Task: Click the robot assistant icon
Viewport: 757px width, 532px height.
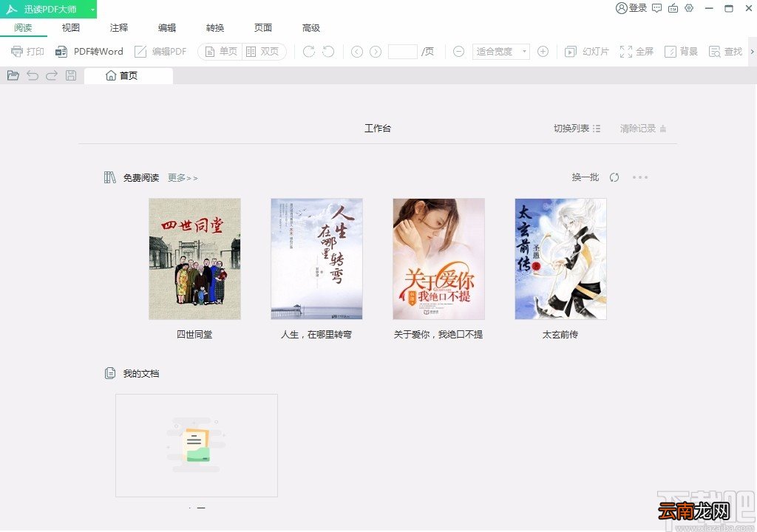Action: pos(673,8)
